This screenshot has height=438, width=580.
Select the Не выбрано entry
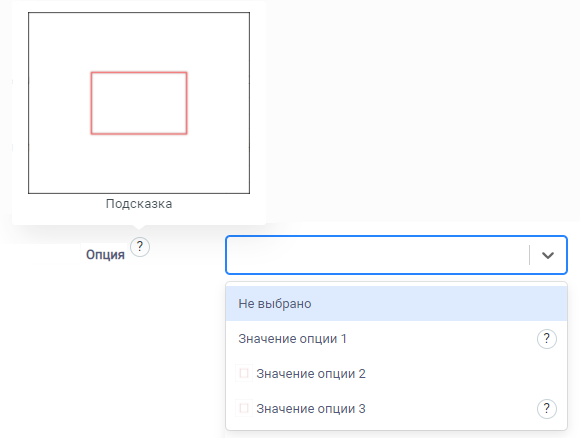[275, 304]
